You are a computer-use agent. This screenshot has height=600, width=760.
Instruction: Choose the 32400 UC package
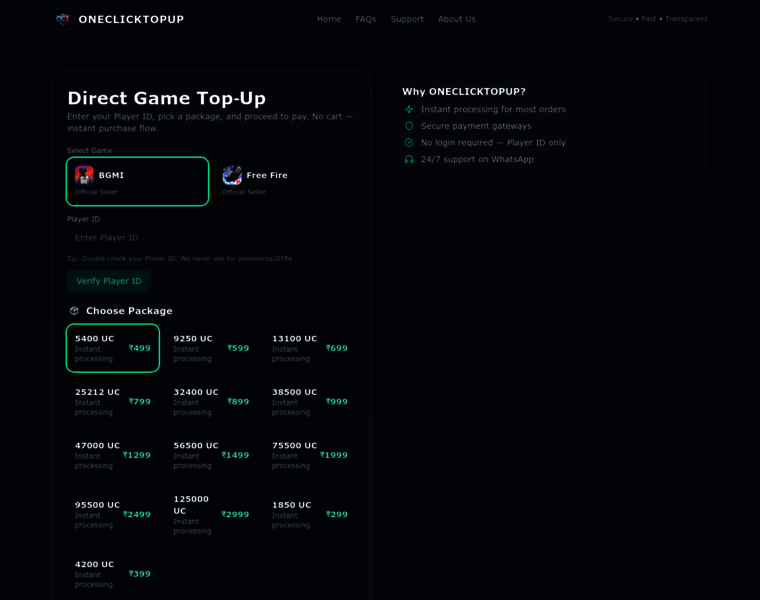coord(211,401)
